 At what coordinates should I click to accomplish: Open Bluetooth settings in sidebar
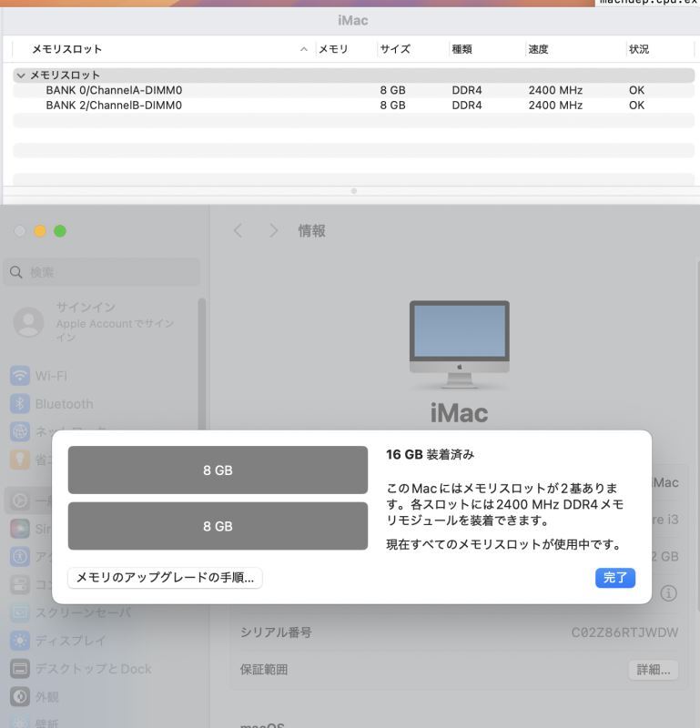coord(52,404)
